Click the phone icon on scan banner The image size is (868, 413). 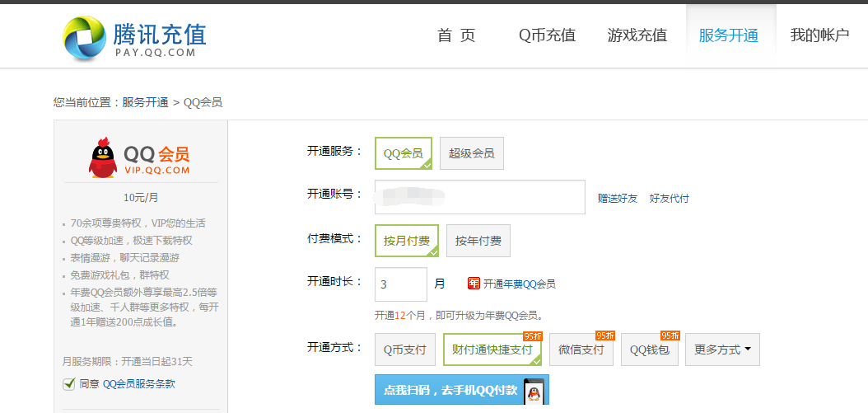click(534, 390)
